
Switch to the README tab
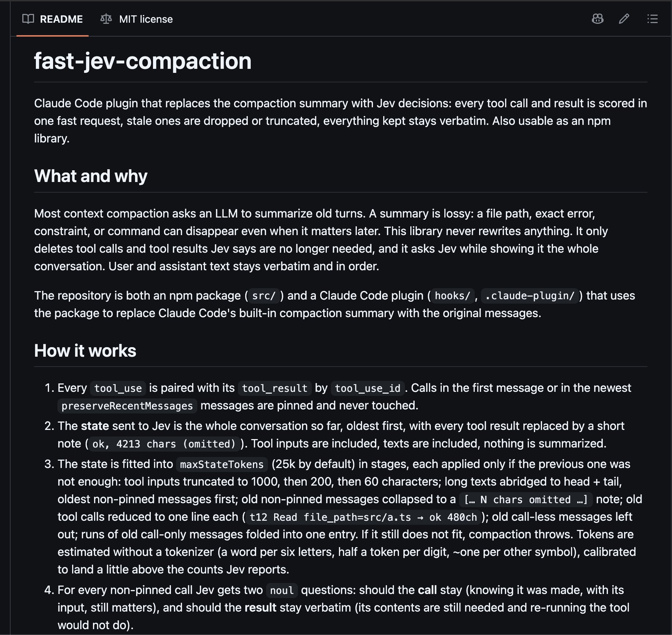pyautogui.click(x=52, y=19)
